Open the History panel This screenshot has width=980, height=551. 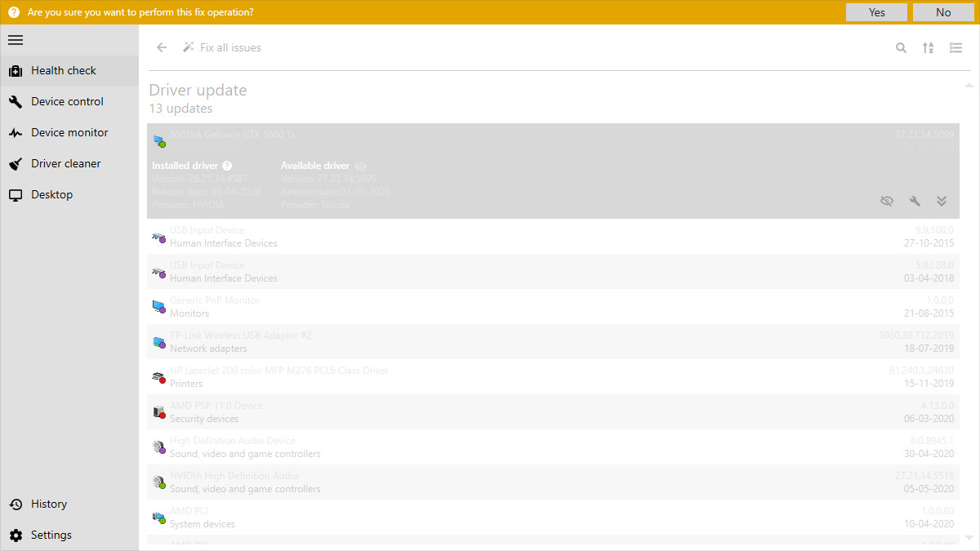[x=49, y=504]
